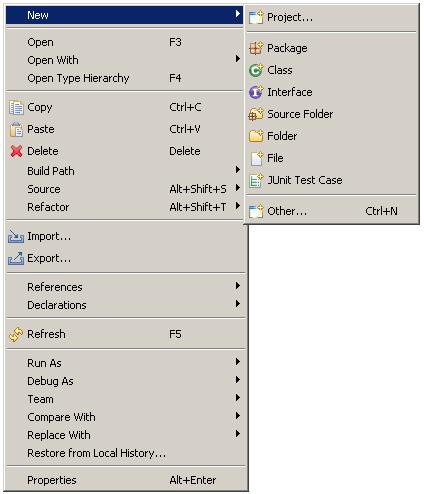Screen dimensions: 424x494
Task: Expand the Run As submenu arrow
Action: 238,362
